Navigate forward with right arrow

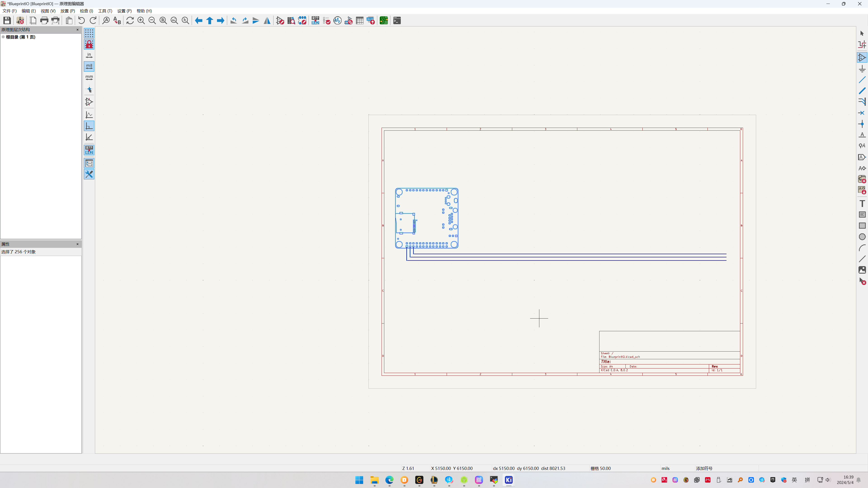point(221,21)
